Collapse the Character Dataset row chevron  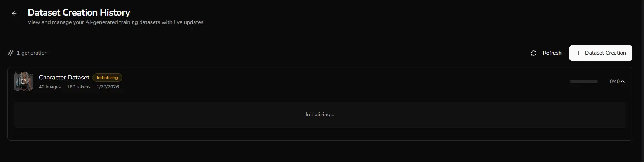click(x=623, y=81)
